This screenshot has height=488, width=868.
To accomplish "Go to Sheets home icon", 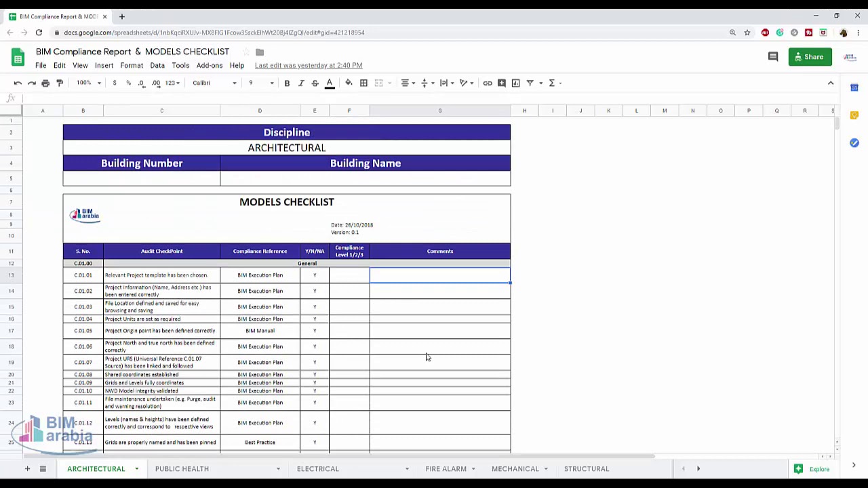I will (x=18, y=57).
